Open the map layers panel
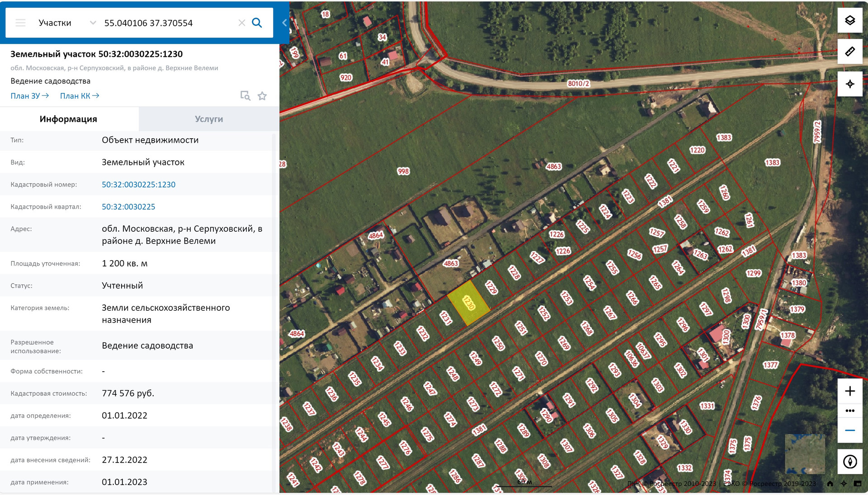 850,20
